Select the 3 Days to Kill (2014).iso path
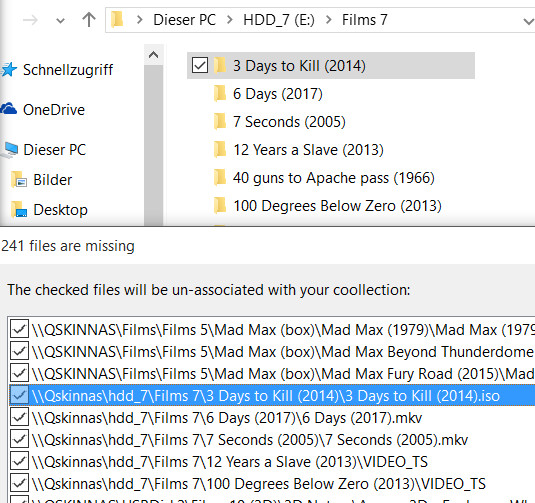 coord(265,396)
